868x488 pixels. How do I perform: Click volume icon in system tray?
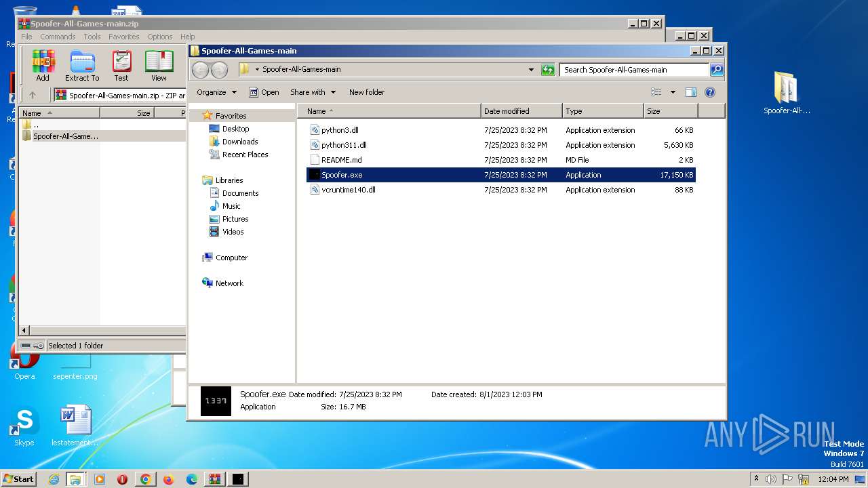[x=771, y=479]
